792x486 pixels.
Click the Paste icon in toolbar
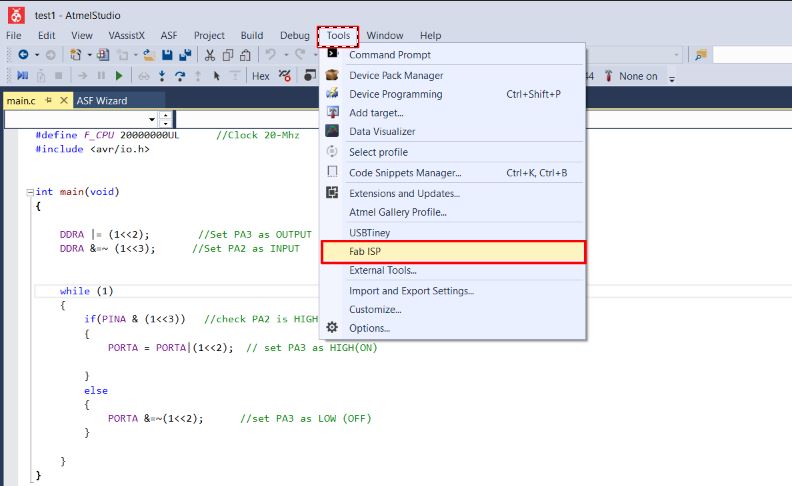[x=245, y=55]
